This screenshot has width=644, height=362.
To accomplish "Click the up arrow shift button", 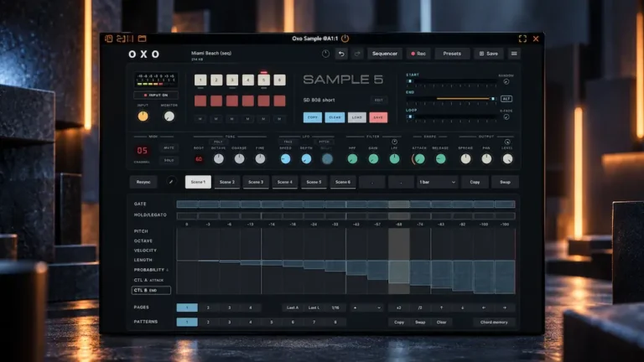I will (x=441, y=308).
